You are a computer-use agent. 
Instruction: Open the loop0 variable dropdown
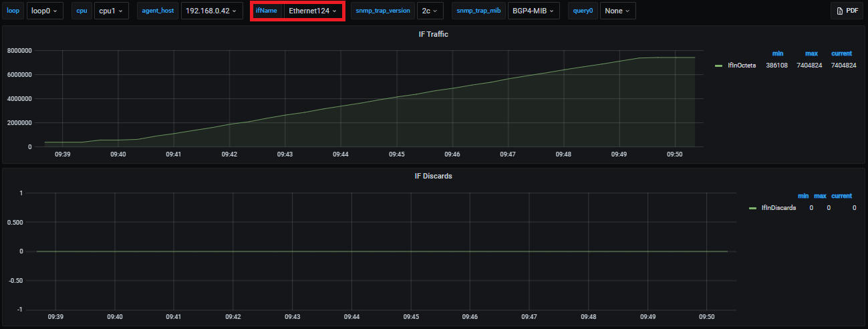click(x=46, y=11)
